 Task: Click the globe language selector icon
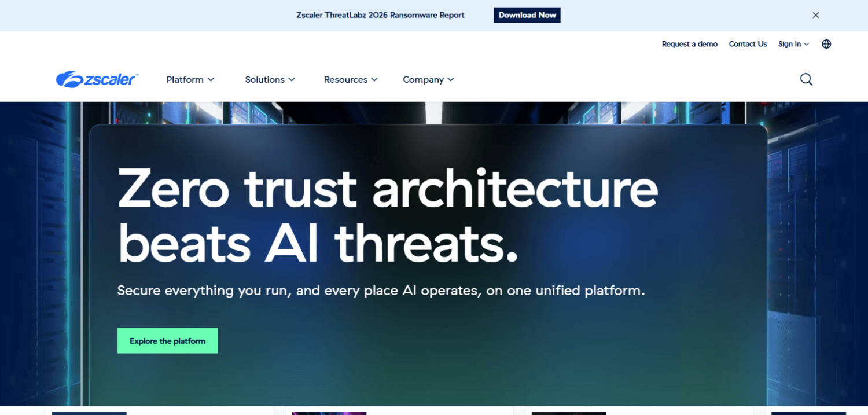pos(826,44)
